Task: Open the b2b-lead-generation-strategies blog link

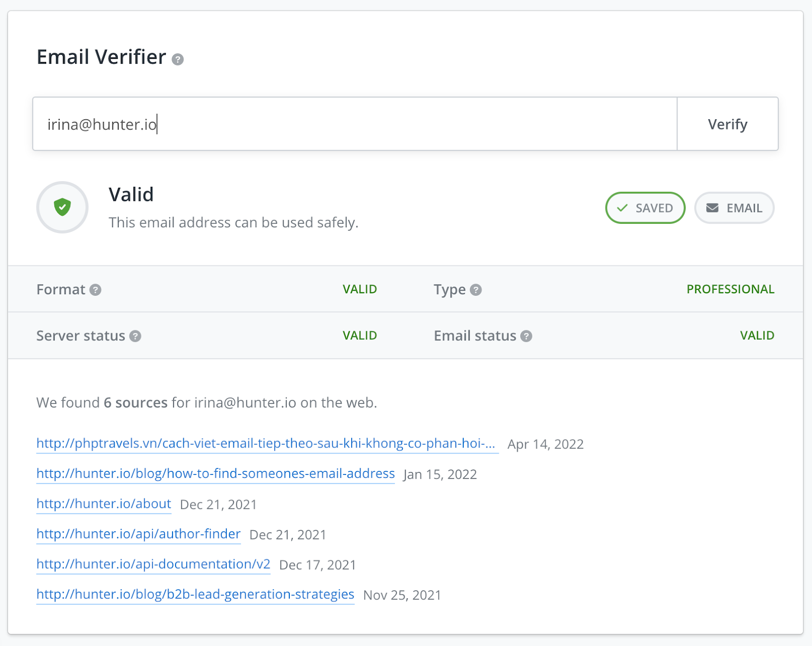Action: (x=195, y=594)
